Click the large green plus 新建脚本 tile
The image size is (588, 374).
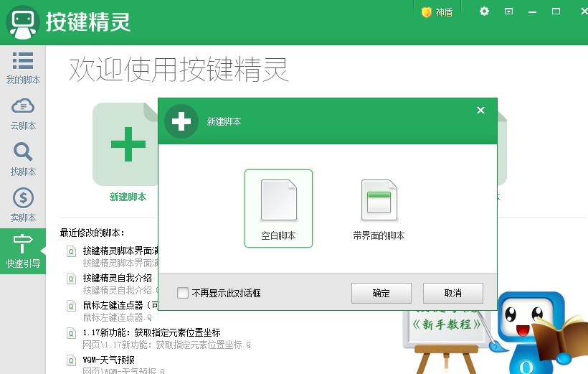pos(125,144)
